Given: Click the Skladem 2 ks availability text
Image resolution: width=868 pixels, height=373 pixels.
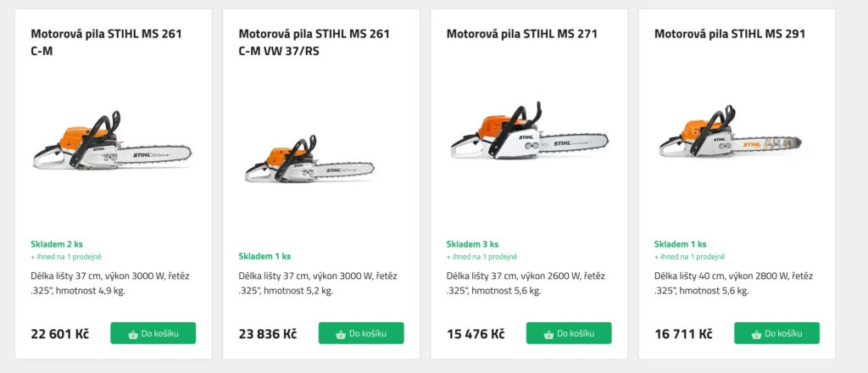Looking at the screenshot, I should pyautogui.click(x=57, y=244).
